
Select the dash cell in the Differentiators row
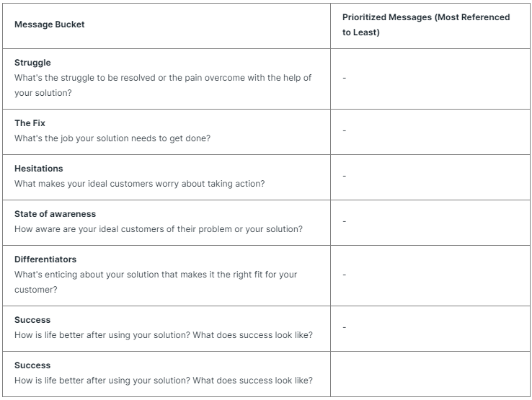345,275
